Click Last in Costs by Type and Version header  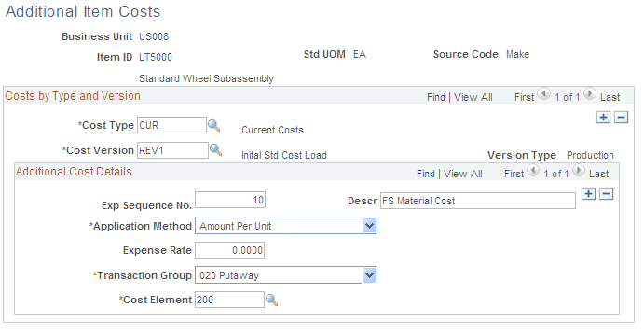click(x=610, y=97)
